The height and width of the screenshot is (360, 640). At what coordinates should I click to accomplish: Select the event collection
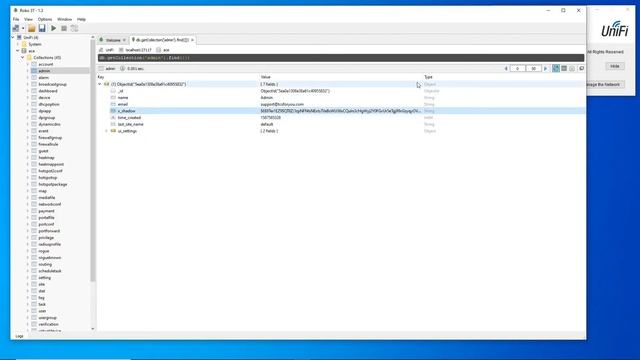pyautogui.click(x=43, y=131)
